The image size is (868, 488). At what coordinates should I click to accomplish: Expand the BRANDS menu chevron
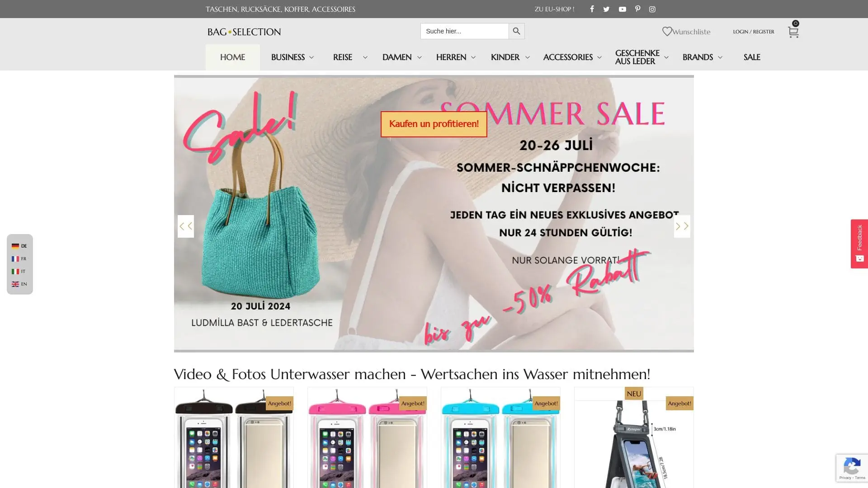720,57
